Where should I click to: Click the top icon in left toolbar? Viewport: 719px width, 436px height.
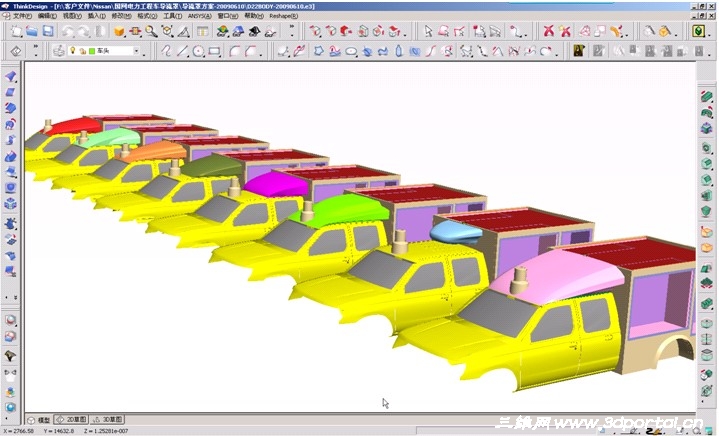[11, 76]
